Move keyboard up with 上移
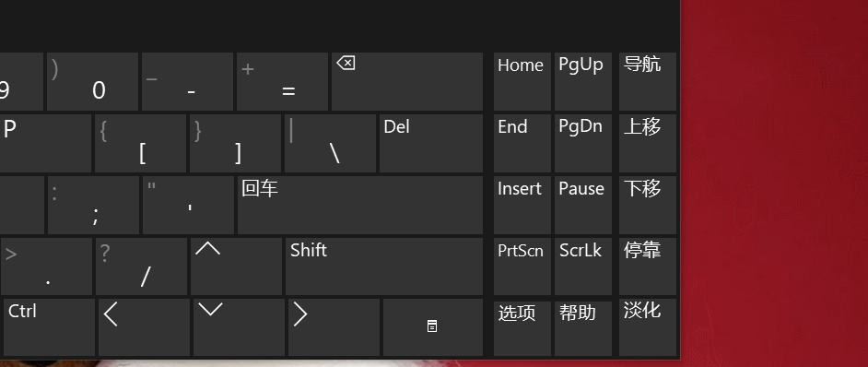 coord(647,143)
